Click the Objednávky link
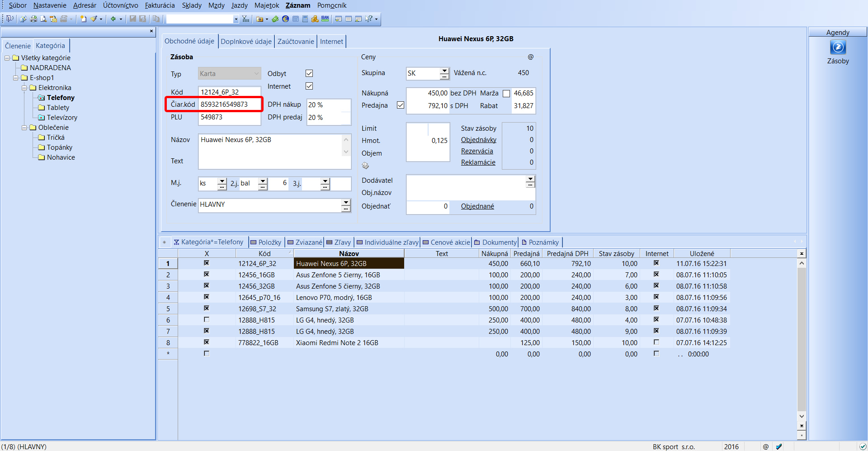 [x=479, y=140]
